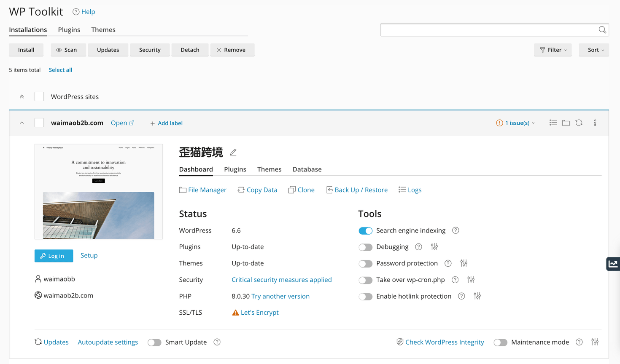This screenshot has height=364, width=620.
Task: Enable Smart Update
Action: (x=154, y=342)
